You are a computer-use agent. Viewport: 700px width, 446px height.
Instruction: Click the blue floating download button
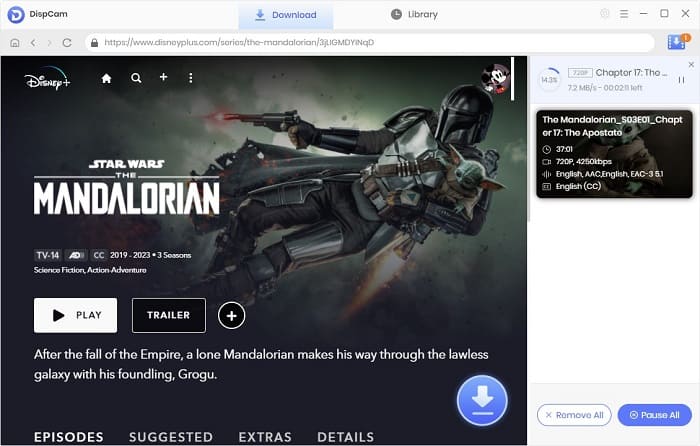tap(482, 401)
